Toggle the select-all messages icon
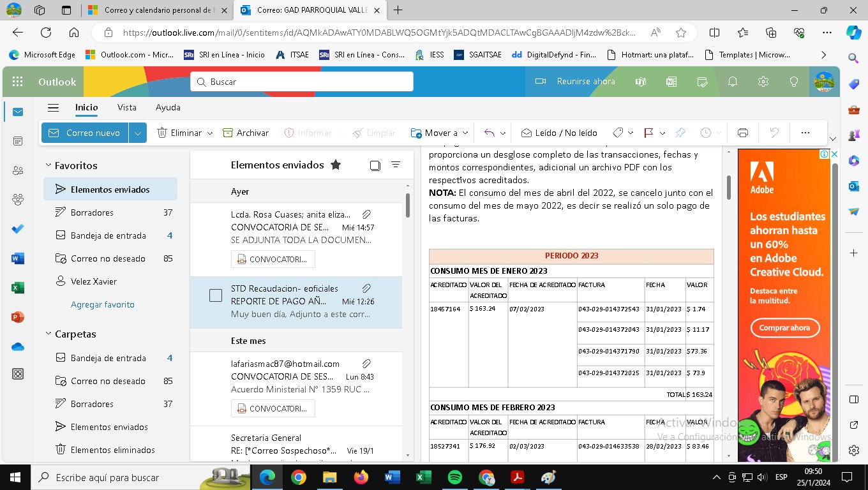868x490 pixels. 375,165
